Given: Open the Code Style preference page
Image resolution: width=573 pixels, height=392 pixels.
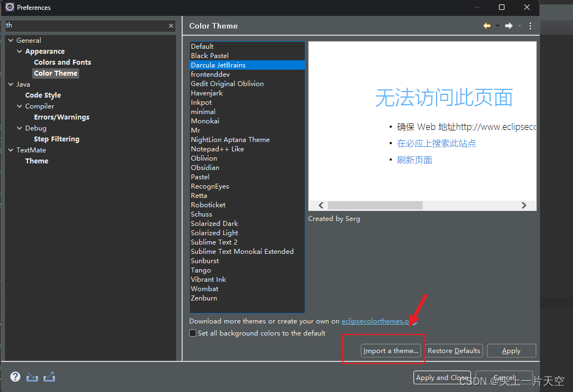Looking at the screenshot, I should (43, 95).
